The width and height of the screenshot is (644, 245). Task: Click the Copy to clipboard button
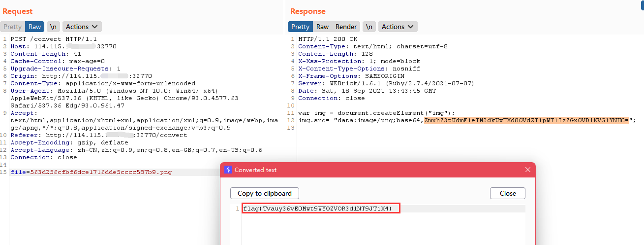pyautogui.click(x=265, y=193)
